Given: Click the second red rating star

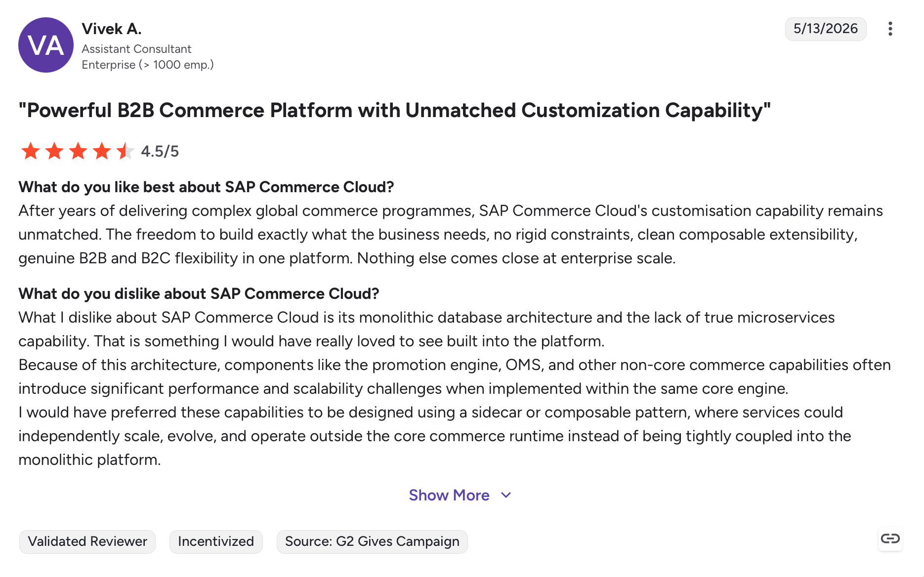Looking at the screenshot, I should [x=54, y=151].
